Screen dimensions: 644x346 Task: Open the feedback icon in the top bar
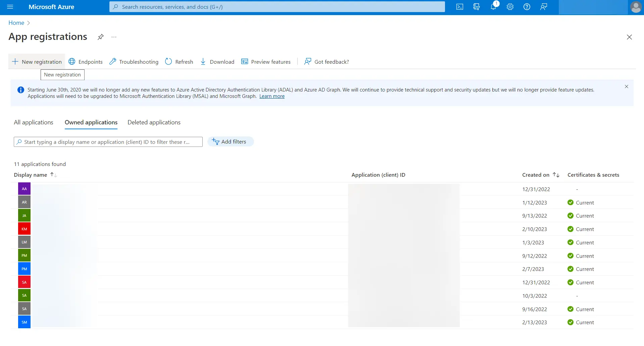tap(544, 7)
